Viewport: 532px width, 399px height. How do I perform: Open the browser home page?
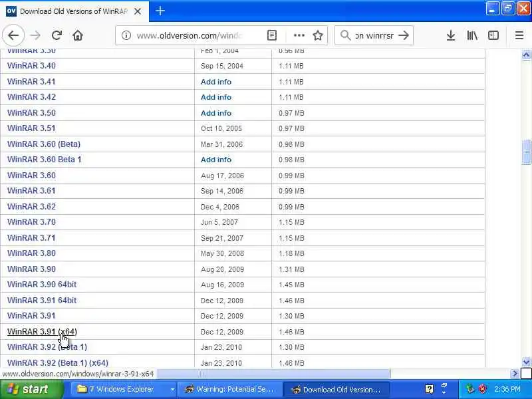tap(78, 35)
